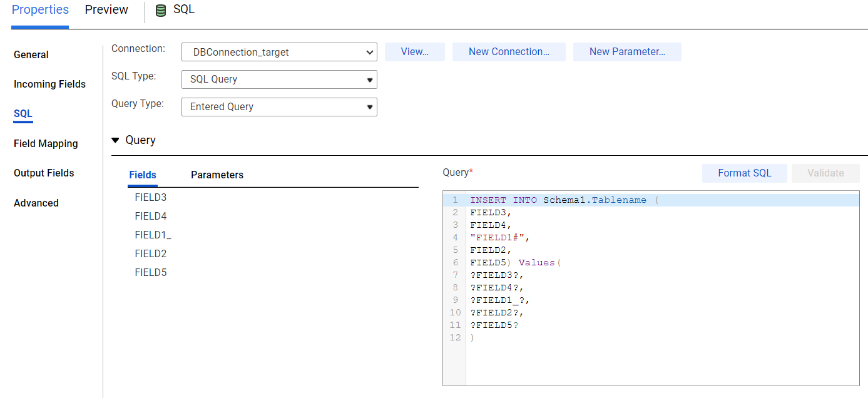This screenshot has height=398, width=868.
Task: Click line number 12 in editor gutter
Action: pyautogui.click(x=455, y=338)
